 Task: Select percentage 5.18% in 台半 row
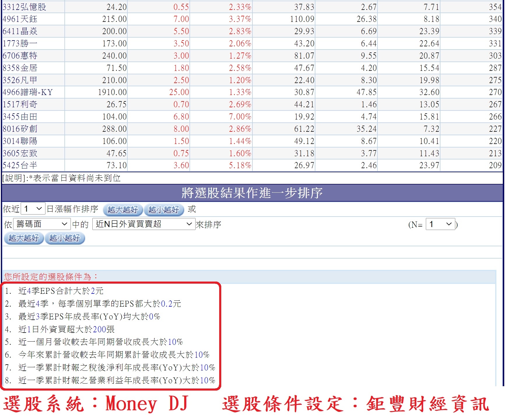coord(240,166)
